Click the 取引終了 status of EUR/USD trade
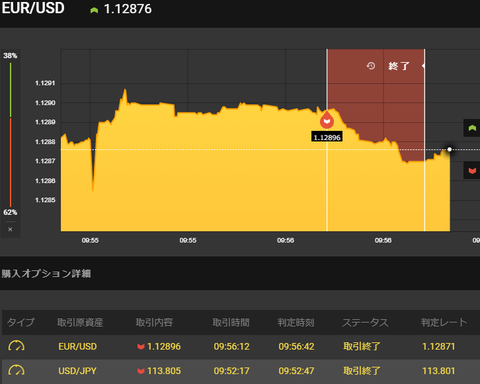This screenshot has width=480, height=384. tap(362, 347)
